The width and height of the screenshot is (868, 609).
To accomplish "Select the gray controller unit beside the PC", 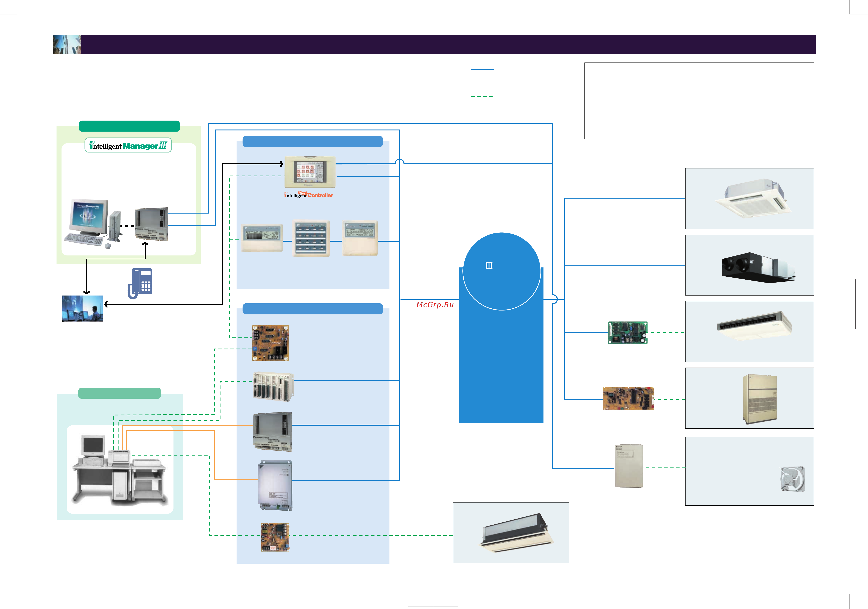I will point(152,224).
